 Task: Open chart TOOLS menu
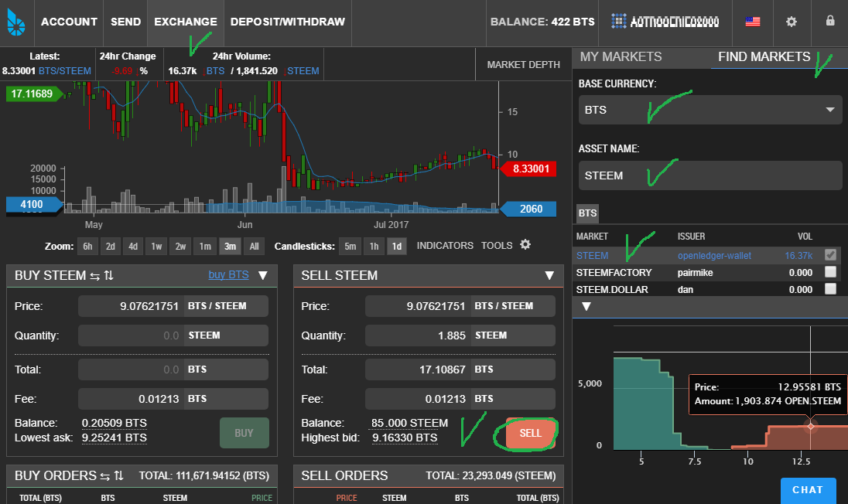pos(497,245)
